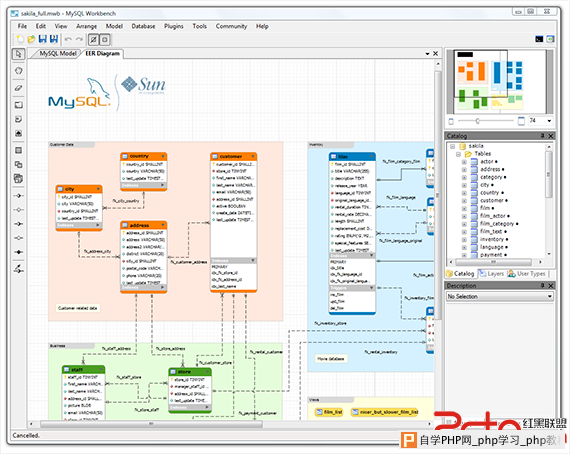Expand the customer table node in Catalog
Viewport: 570px width, 454px height.
coord(464,201)
